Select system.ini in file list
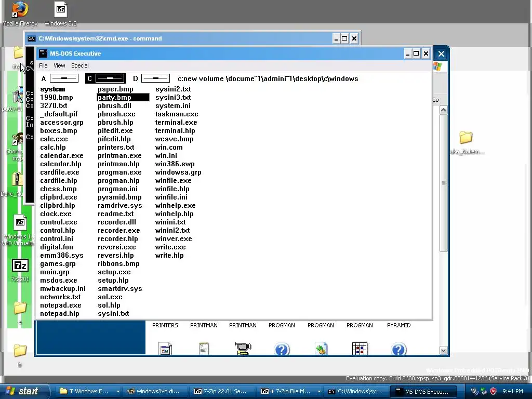Viewport: 532px width, 399px height. [173, 106]
